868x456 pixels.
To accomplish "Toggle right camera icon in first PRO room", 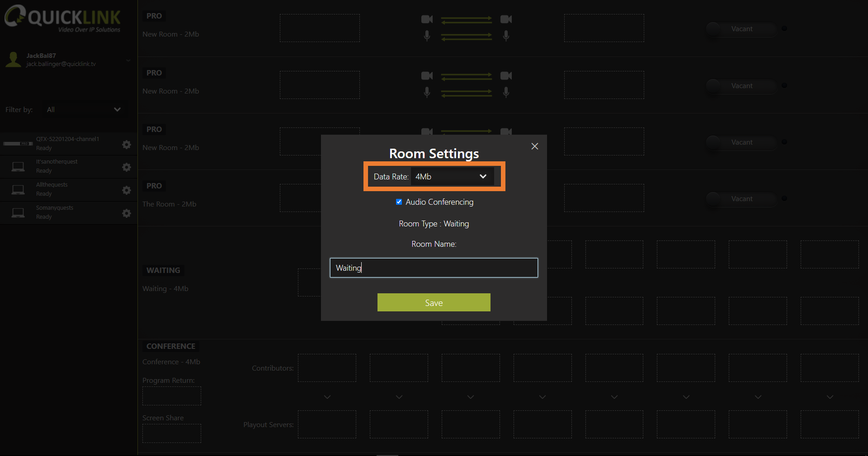I will click(506, 19).
